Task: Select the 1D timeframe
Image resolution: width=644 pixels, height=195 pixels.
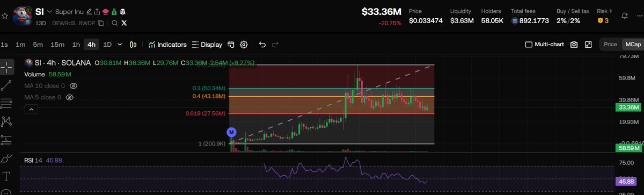Action: [107, 45]
